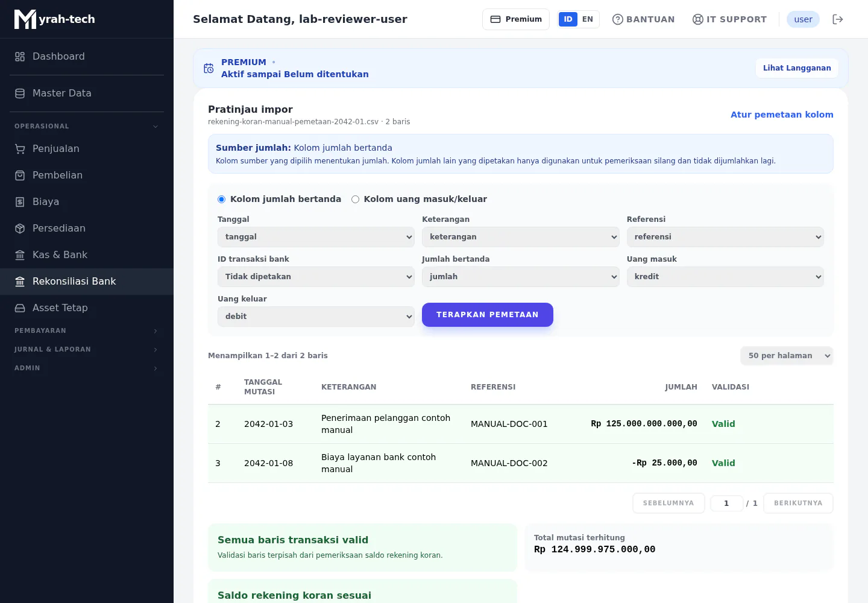Screen dimensions: 868x603
Task: Expand the Admin sidebar section
Action: pyautogui.click(x=87, y=368)
